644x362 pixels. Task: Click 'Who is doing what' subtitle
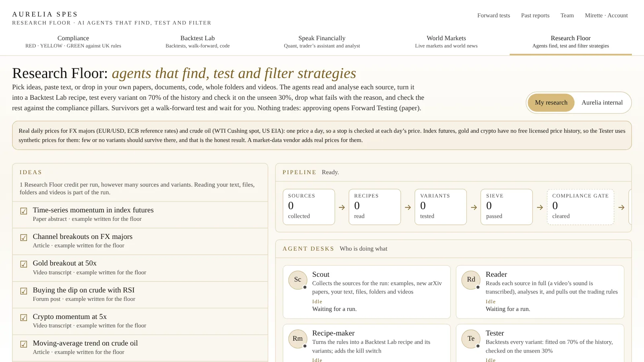pyautogui.click(x=363, y=249)
